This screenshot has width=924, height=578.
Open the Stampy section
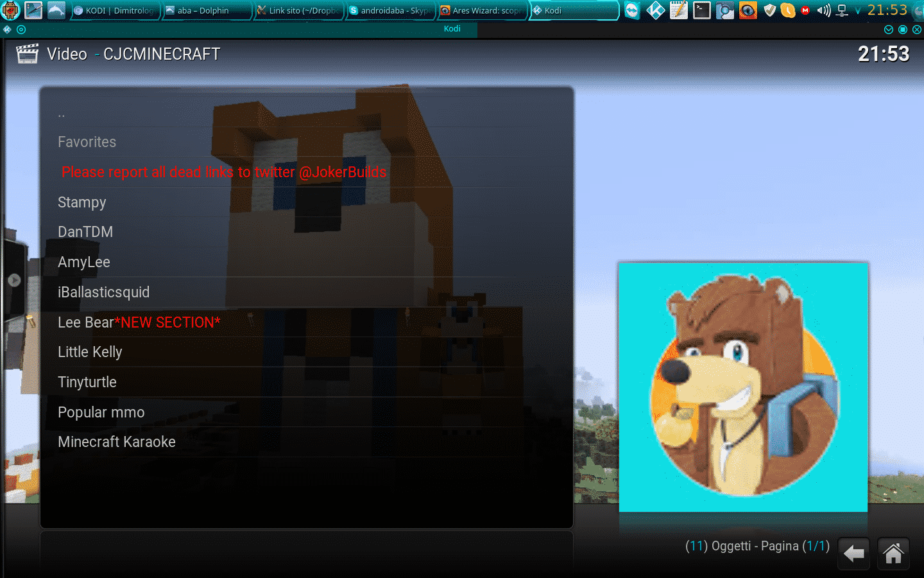pyautogui.click(x=307, y=202)
